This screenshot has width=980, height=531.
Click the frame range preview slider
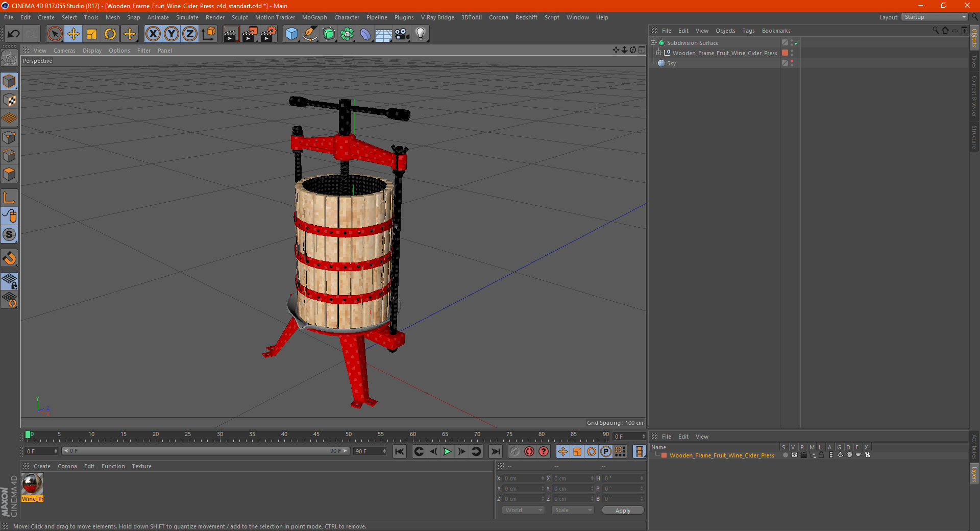tap(206, 451)
